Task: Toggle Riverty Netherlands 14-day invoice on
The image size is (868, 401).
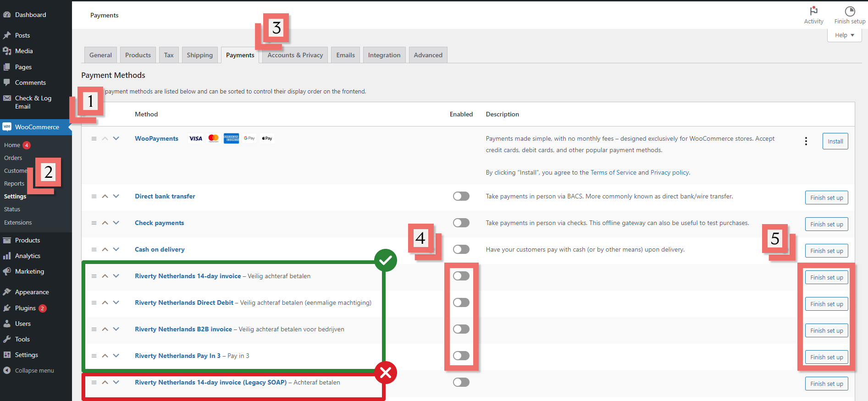Action: (x=461, y=276)
